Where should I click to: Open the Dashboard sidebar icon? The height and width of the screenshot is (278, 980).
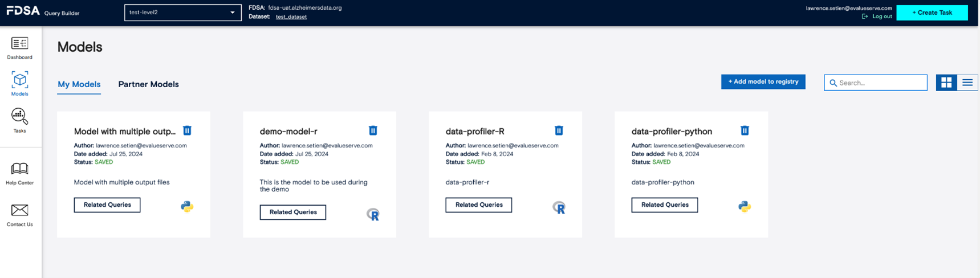(19, 43)
